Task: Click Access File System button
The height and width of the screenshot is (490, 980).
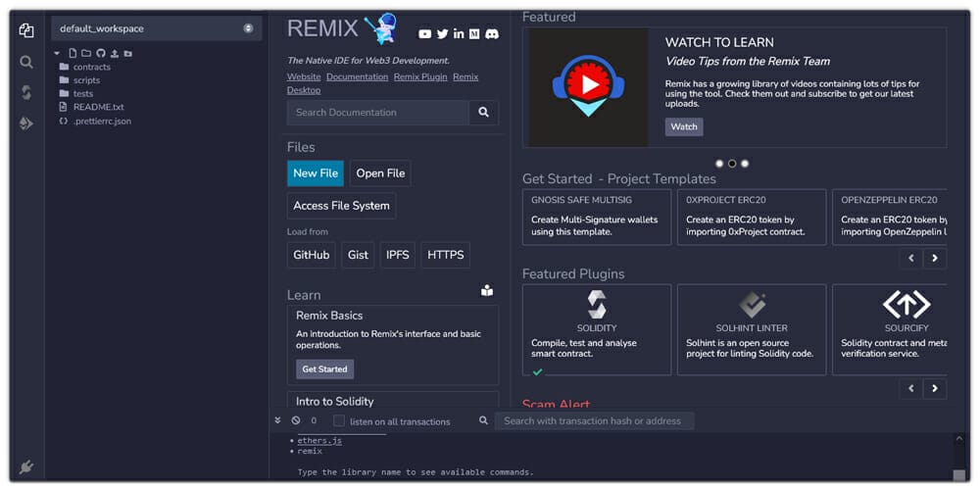Action: [341, 206]
